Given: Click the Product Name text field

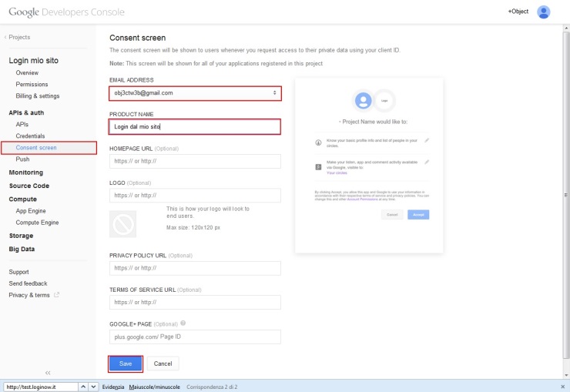Looking at the screenshot, I should point(195,126).
